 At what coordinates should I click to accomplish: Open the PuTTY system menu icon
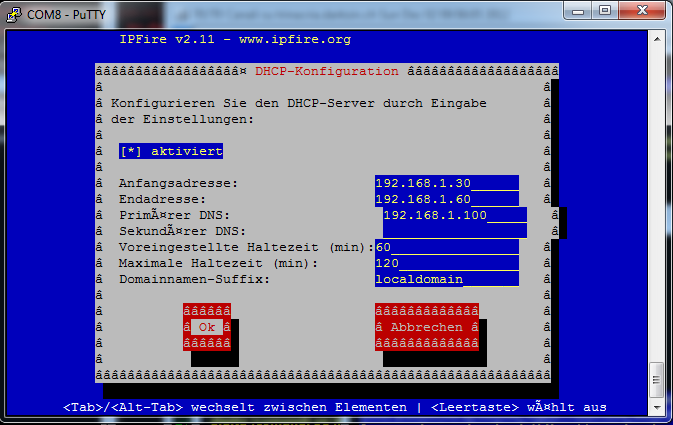coord(12,10)
